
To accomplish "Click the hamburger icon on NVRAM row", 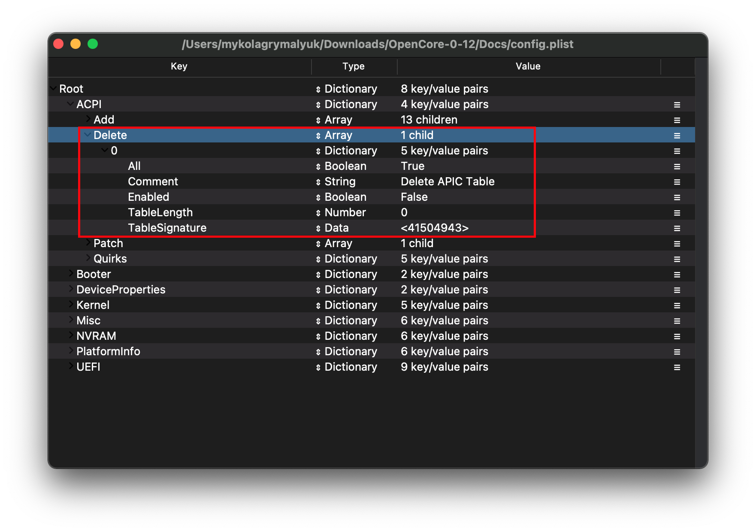I will (677, 336).
